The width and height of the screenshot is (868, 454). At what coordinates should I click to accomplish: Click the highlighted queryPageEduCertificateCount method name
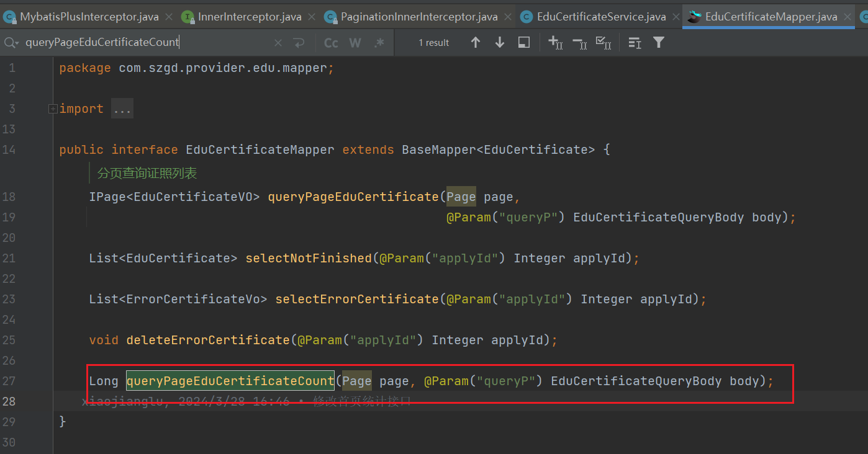coord(230,381)
